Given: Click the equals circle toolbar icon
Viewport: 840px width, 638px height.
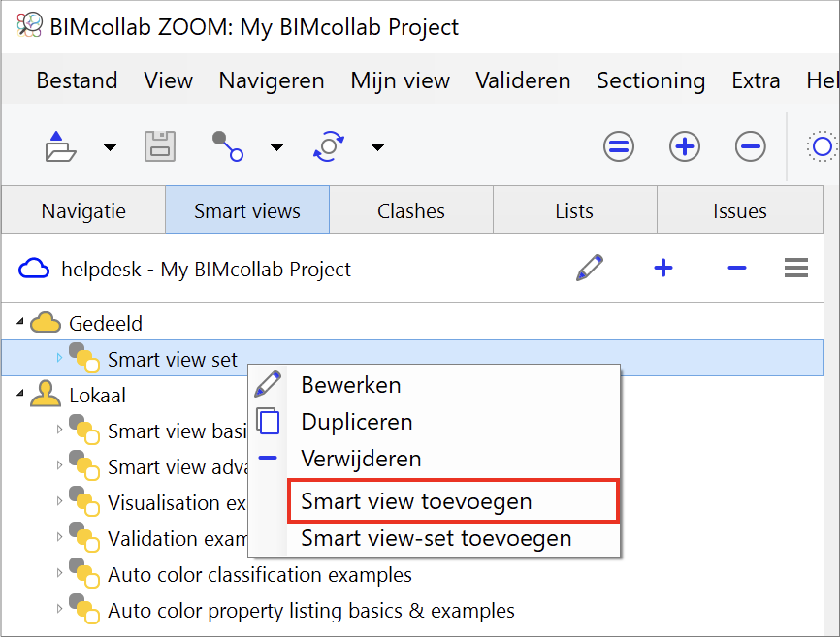Looking at the screenshot, I should click(619, 146).
